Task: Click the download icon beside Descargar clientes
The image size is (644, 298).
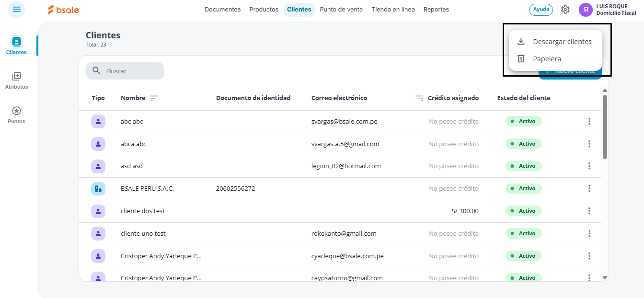Action: click(521, 42)
